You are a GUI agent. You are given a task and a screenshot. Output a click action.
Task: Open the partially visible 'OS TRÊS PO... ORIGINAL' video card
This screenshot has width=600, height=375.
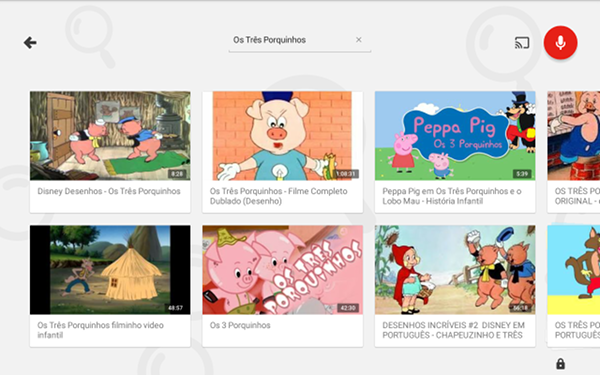pyautogui.click(x=574, y=152)
